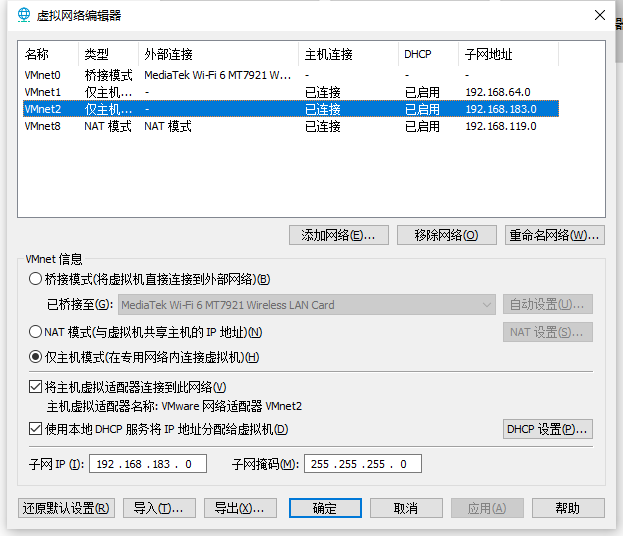This screenshot has height=536, width=623.
Task: Select bridged mode radio button
Action: 35,279
